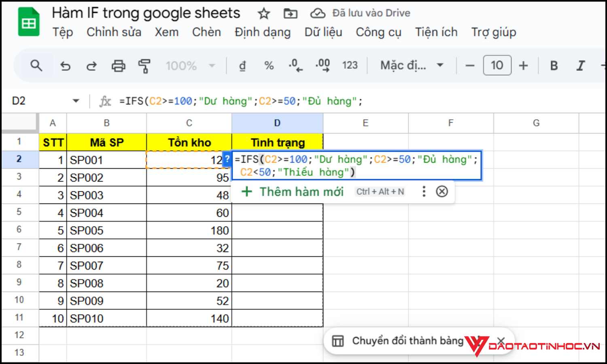
Task: Click the Tồn kho header cell
Action: pyautogui.click(x=189, y=142)
